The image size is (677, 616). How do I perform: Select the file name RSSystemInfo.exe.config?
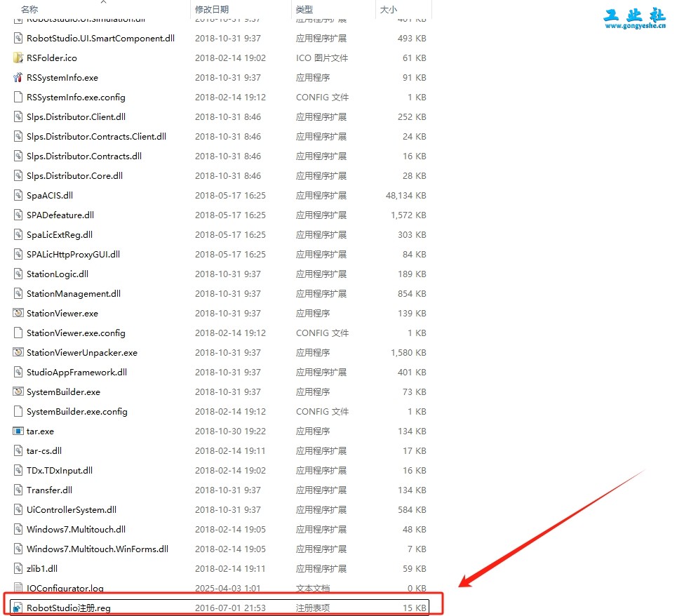point(76,97)
